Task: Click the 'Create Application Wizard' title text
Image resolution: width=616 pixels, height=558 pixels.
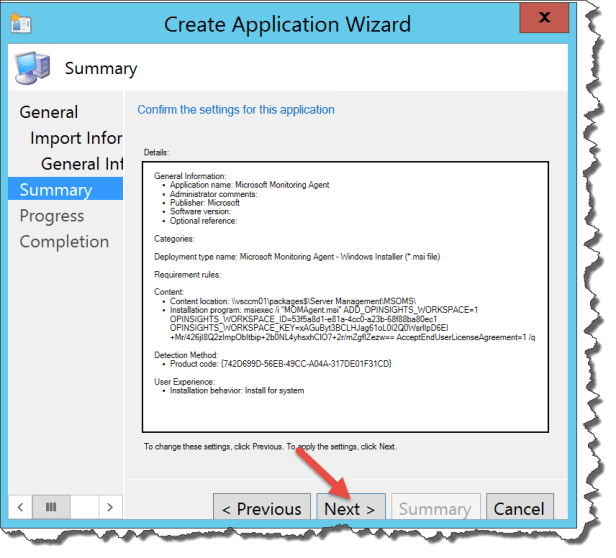Action: (x=287, y=24)
